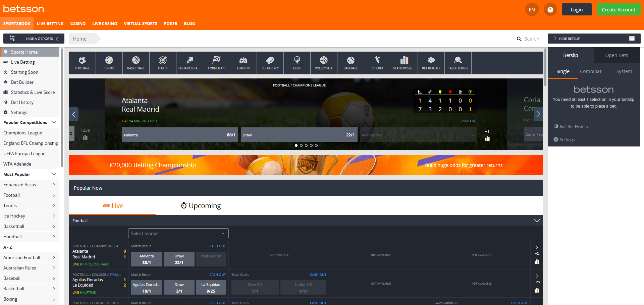Go to last banner slide dot

point(316,145)
